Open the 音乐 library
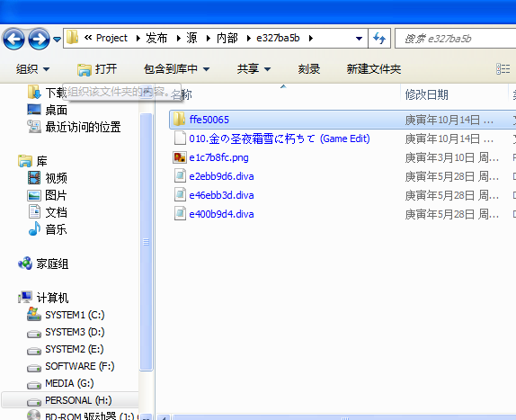 [x=47, y=229]
